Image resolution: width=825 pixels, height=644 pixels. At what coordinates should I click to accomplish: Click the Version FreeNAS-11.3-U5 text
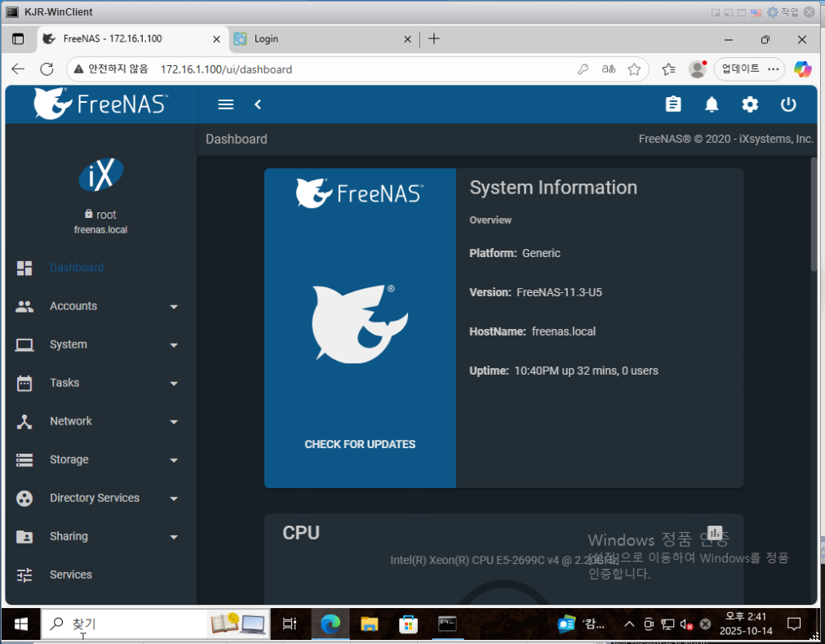pos(535,292)
